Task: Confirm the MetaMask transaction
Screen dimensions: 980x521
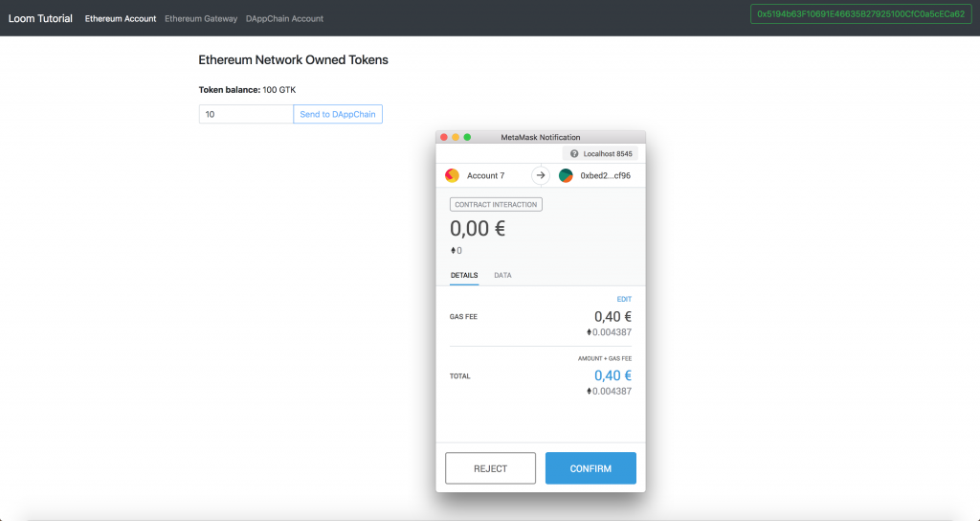Action: pos(590,468)
